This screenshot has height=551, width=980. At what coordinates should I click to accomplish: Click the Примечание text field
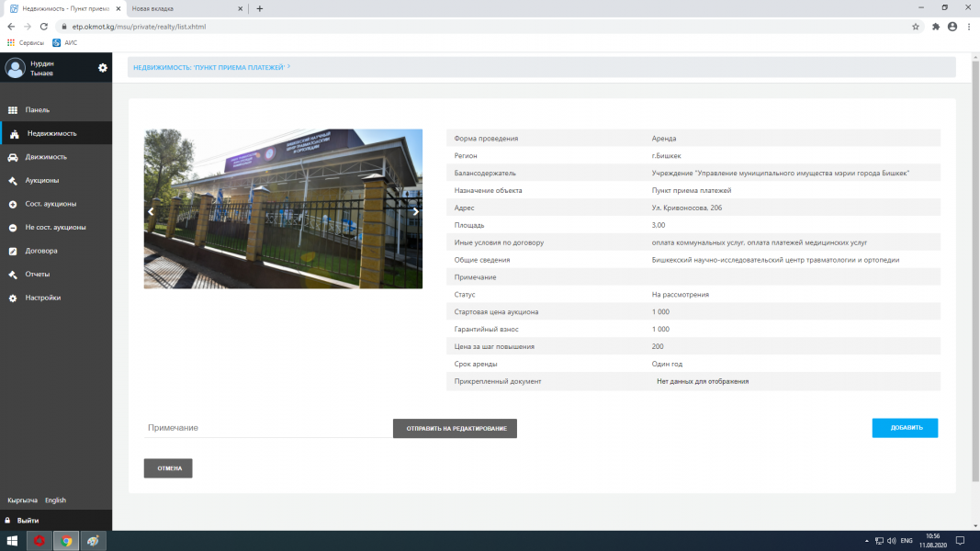point(266,428)
